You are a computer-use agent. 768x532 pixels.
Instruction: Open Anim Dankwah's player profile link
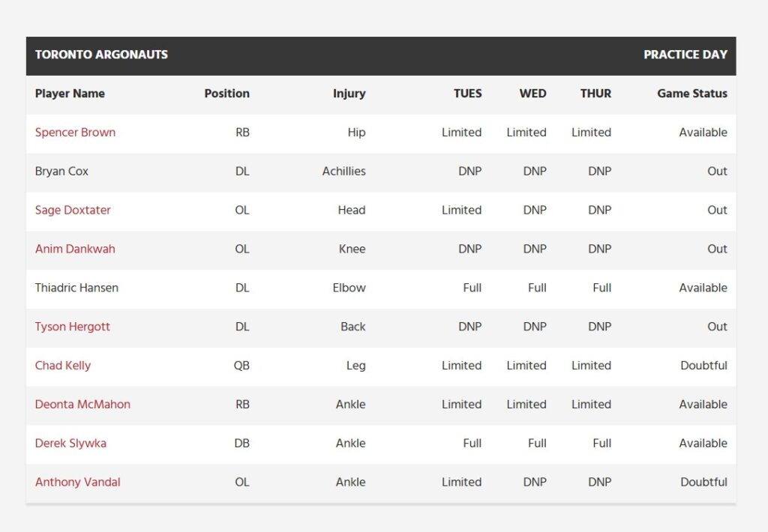75,250
